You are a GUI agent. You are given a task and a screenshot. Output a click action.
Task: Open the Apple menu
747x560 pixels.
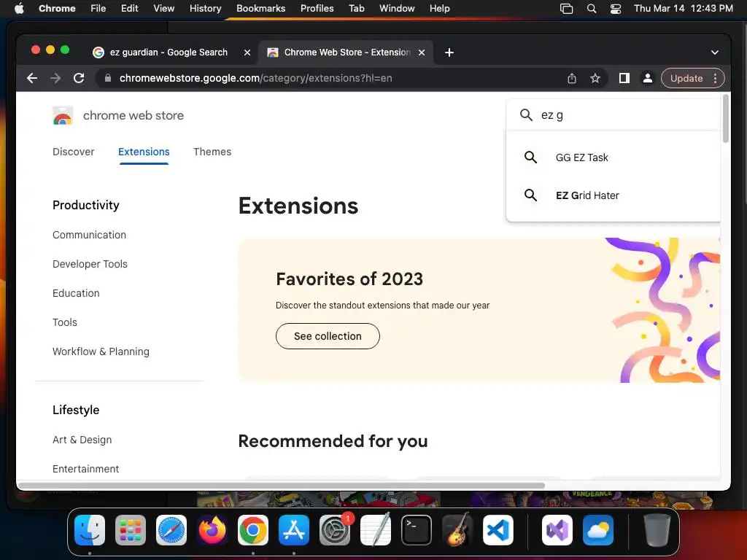[19, 9]
